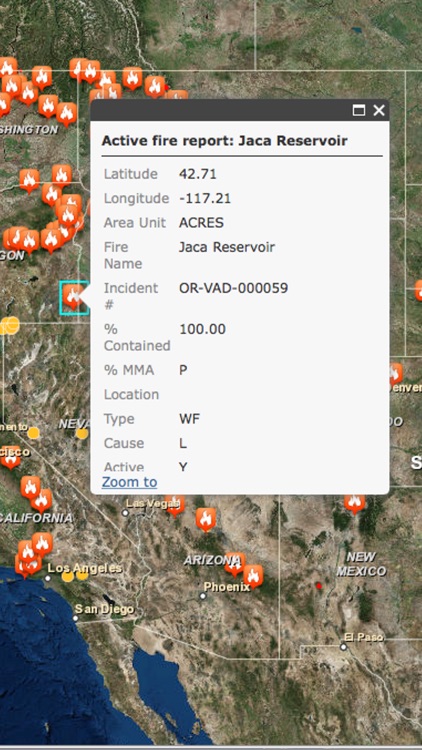This screenshot has height=750, width=422.
Task: Click the Los Angeles city dot
Action: click(x=47, y=578)
